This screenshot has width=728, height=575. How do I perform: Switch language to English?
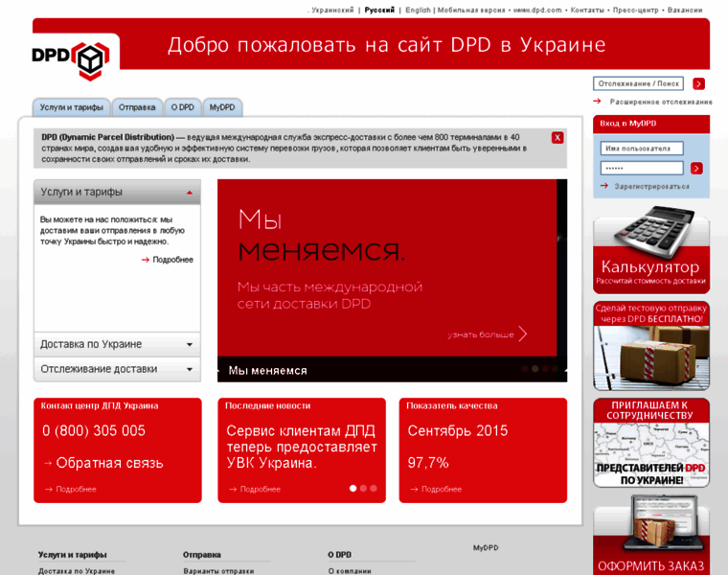click(418, 10)
